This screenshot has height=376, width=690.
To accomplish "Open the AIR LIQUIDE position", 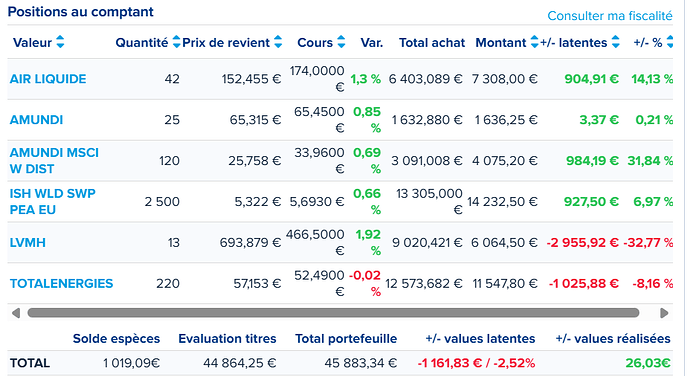I will (x=48, y=79).
